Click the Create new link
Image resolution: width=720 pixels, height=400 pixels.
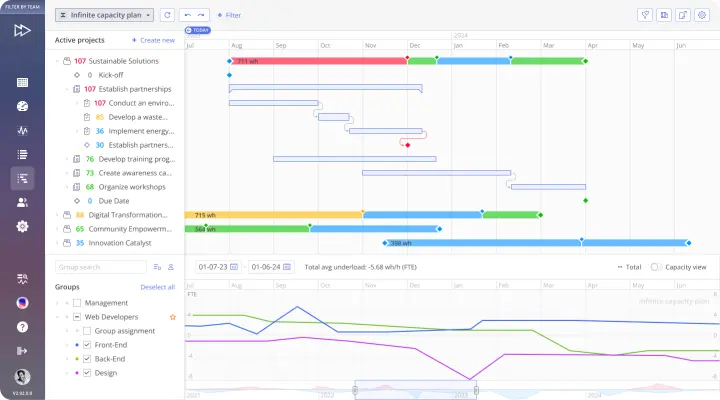coord(153,40)
